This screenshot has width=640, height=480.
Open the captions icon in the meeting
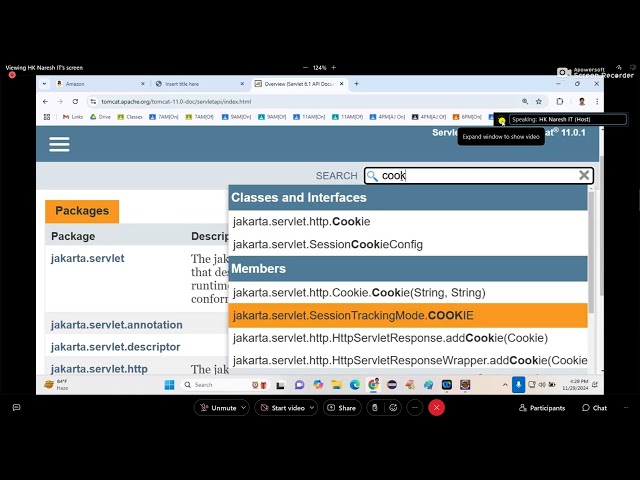pyautogui.click(x=16, y=407)
